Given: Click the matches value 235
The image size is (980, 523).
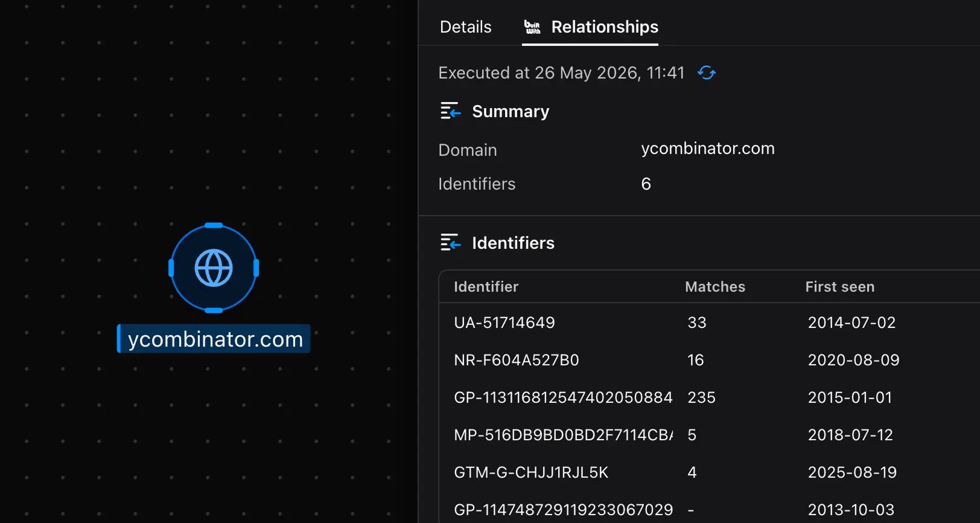Looking at the screenshot, I should point(701,397).
